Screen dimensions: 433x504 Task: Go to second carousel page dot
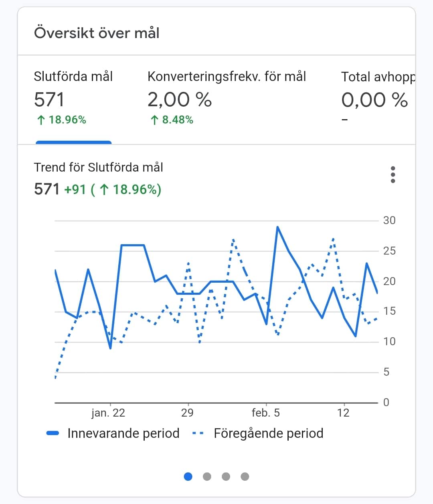[x=207, y=476]
